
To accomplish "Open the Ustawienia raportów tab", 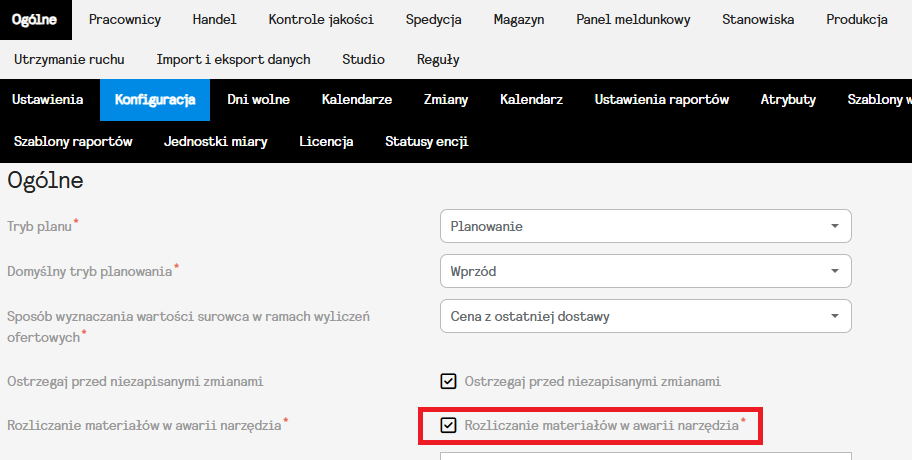I will pos(662,99).
